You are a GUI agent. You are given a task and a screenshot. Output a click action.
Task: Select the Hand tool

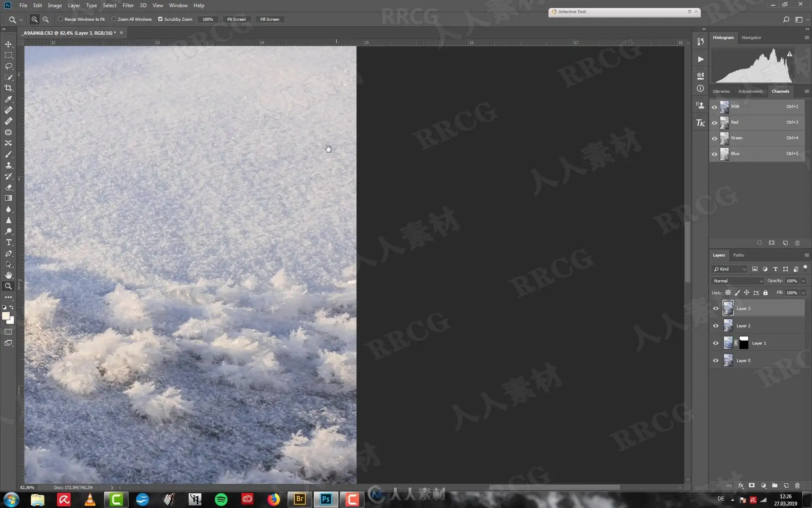point(8,275)
